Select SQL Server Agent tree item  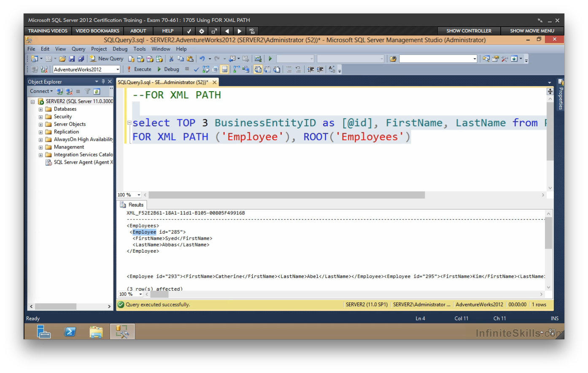pyautogui.click(x=80, y=162)
